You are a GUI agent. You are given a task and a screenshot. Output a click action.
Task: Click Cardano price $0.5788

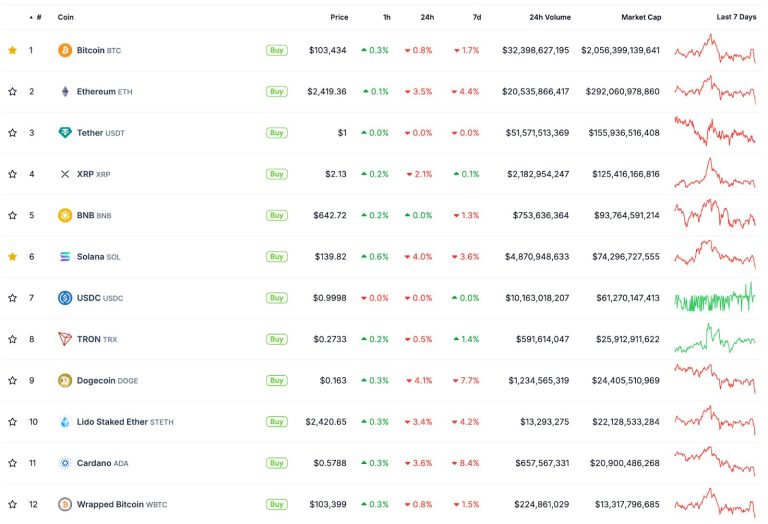330,463
